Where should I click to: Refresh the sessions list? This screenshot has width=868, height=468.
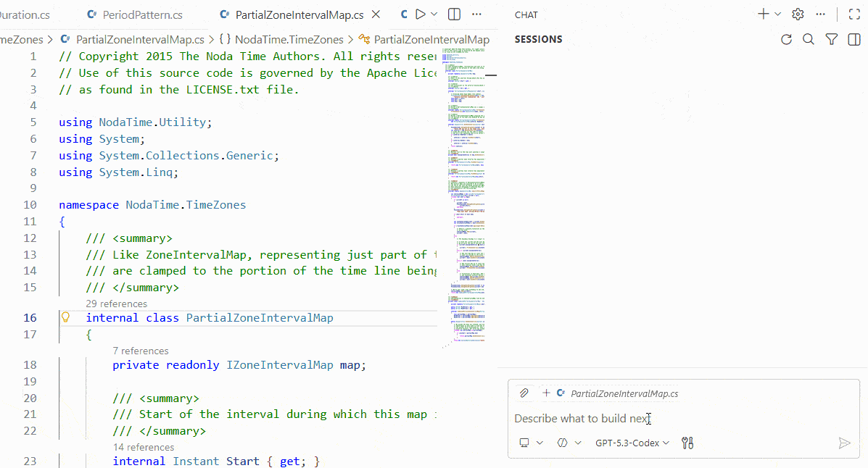click(x=786, y=40)
